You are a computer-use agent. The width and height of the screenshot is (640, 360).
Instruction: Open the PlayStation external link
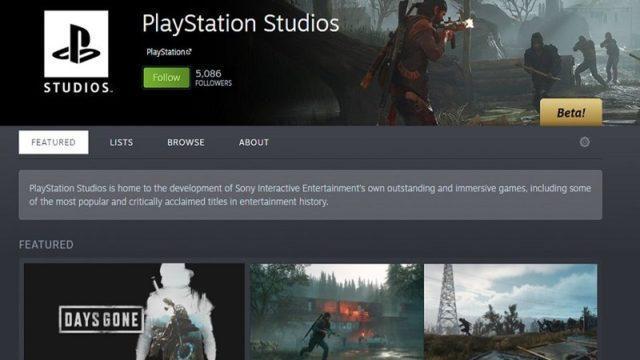tap(169, 52)
